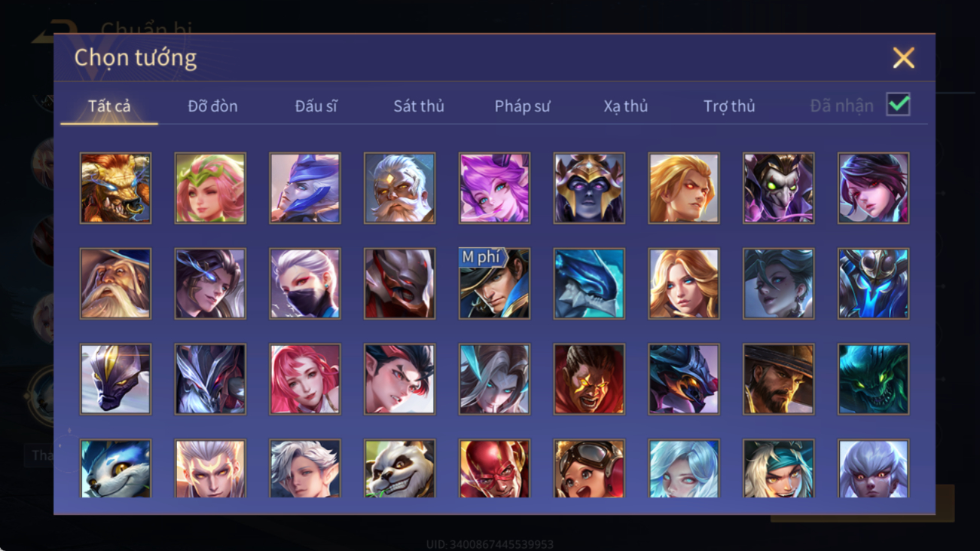Open the 'Sát thủ' hero tab
980x551 pixels.
419,106
